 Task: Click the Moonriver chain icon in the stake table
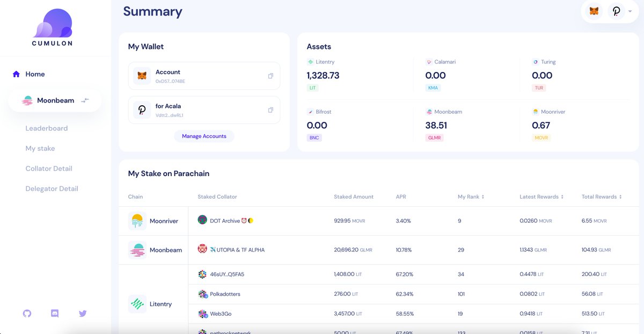pyautogui.click(x=137, y=220)
